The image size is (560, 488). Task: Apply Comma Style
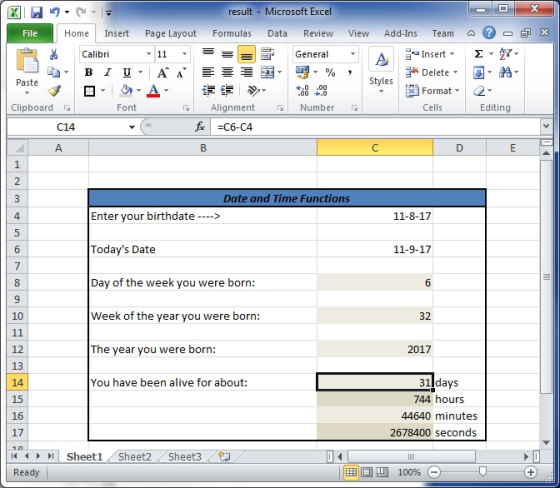tap(350, 73)
